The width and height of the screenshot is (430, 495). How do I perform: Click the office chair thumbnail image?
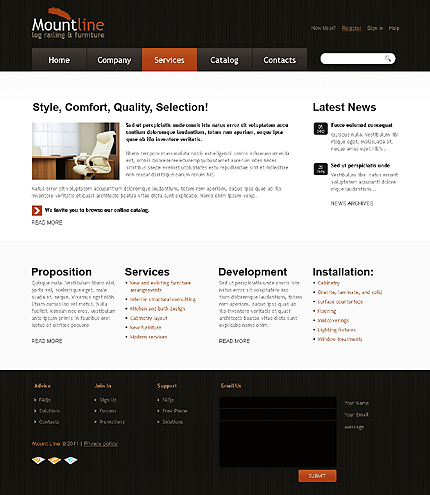(76, 151)
